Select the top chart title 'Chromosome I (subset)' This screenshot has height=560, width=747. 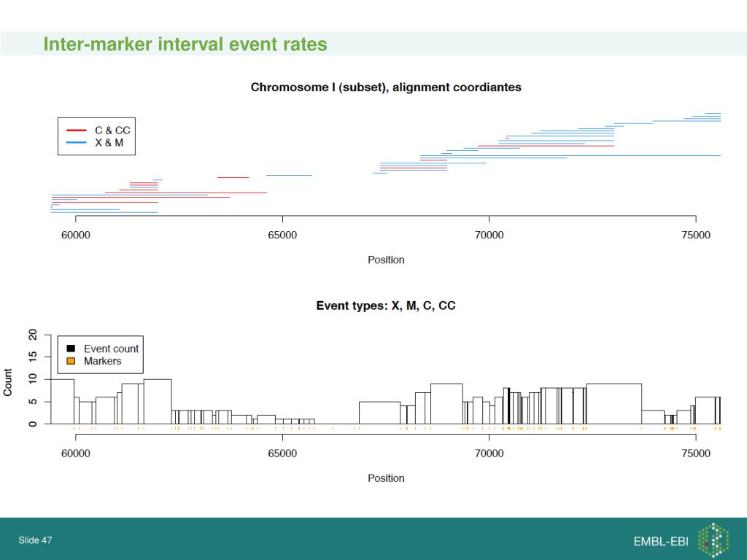coord(320,87)
